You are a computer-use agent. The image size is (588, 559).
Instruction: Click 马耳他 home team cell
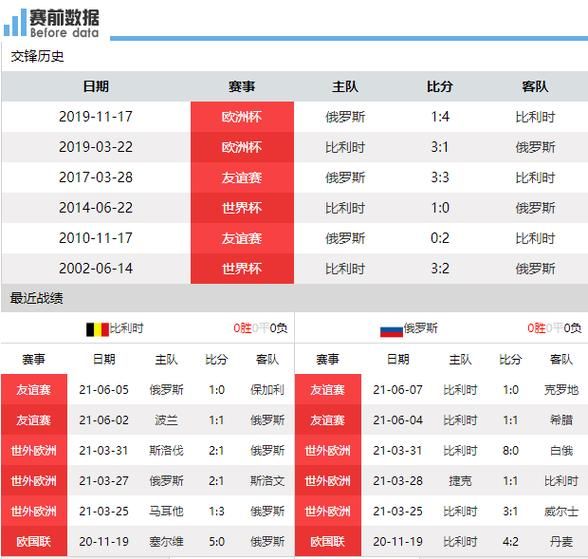coord(166,511)
